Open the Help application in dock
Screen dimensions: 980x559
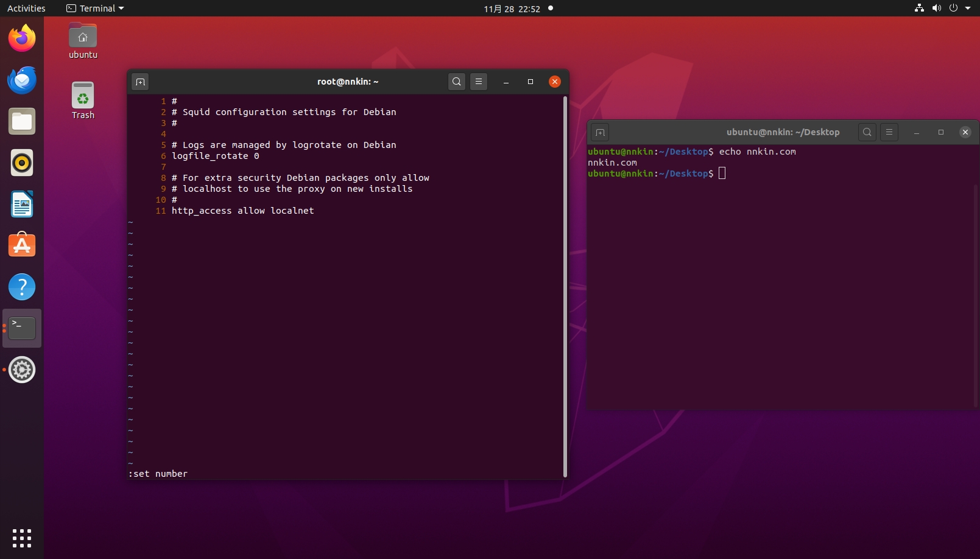(x=22, y=287)
